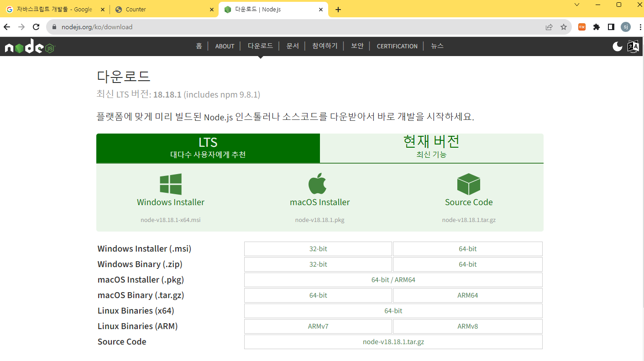Viewport: 644px width, 361px height.
Task: Open the language translation icon
Action: [x=633, y=46]
